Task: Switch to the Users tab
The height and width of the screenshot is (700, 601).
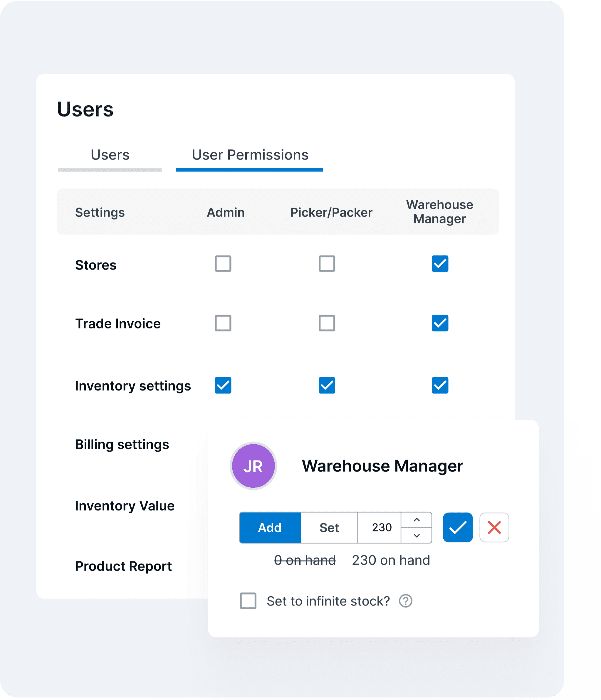Action: click(110, 155)
